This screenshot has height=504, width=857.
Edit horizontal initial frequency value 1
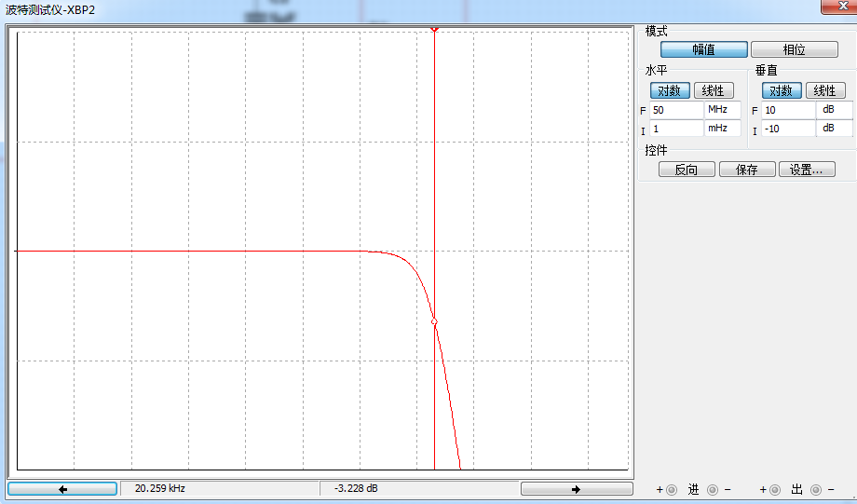[x=676, y=129]
